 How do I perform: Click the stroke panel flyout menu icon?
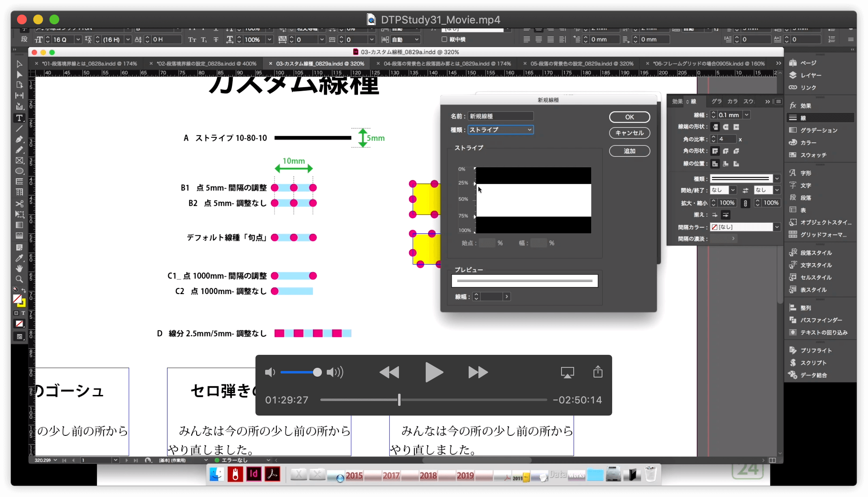point(778,101)
